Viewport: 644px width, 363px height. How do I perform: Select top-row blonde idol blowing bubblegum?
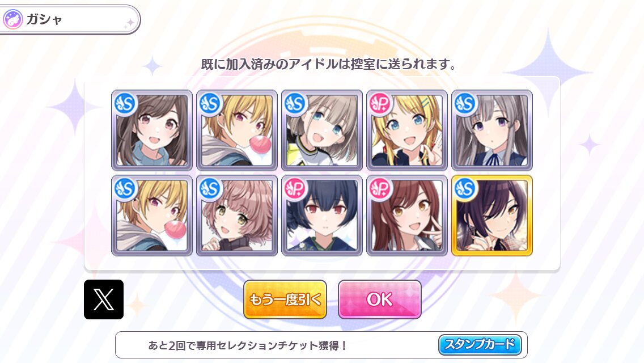237,130
